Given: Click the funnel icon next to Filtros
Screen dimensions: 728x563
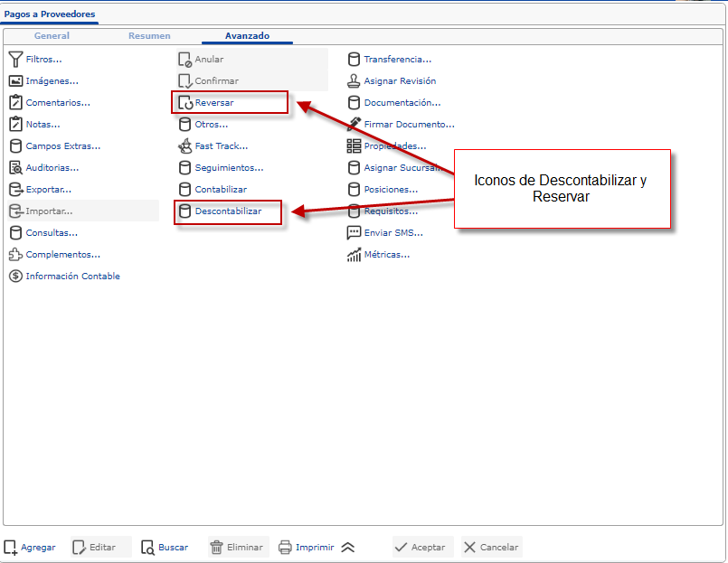Looking at the screenshot, I should point(15,60).
